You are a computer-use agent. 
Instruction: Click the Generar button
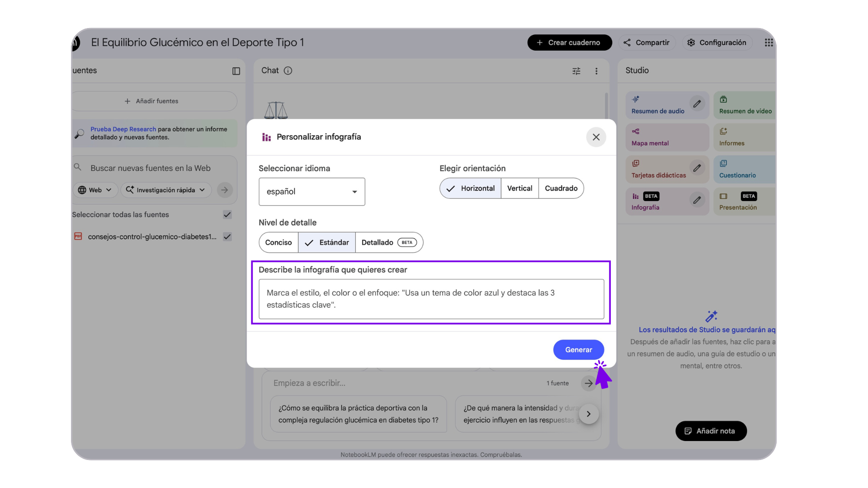click(578, 350)
